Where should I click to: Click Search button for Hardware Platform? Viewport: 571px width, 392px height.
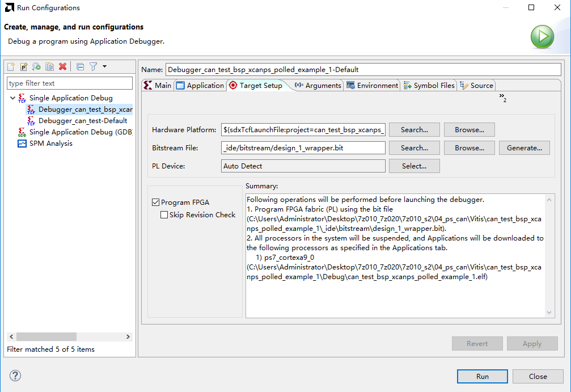click(x=414, y=130)
